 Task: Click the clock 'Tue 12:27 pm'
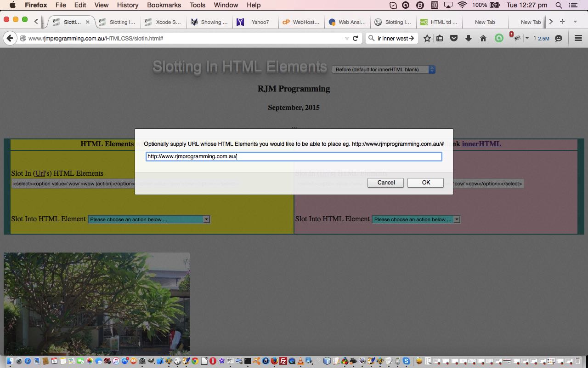tap(526, 5)
